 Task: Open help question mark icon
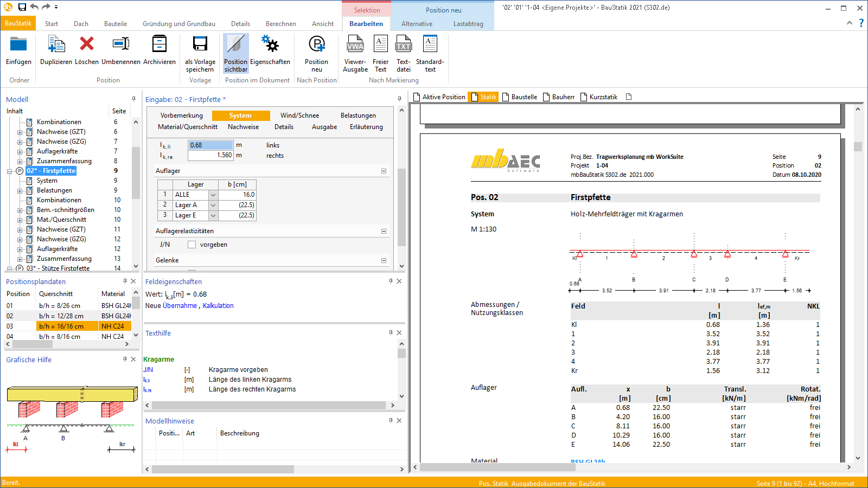[x=861, y=23]
